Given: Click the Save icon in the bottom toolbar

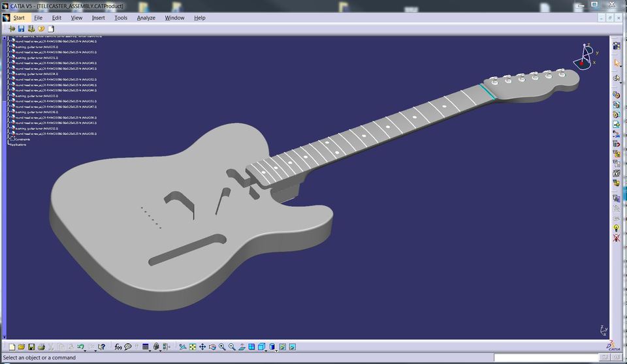Looking at the screenshot, I should tap(31, 347).
